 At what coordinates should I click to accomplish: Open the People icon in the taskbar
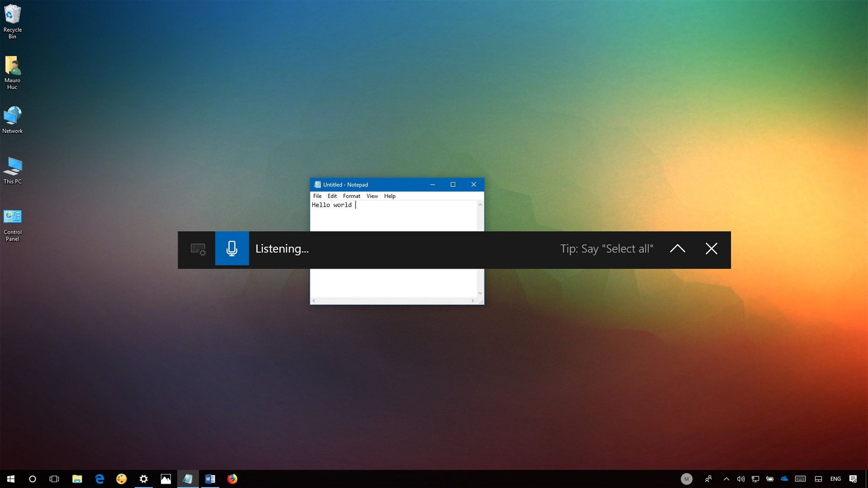click(x=709, y=479)
